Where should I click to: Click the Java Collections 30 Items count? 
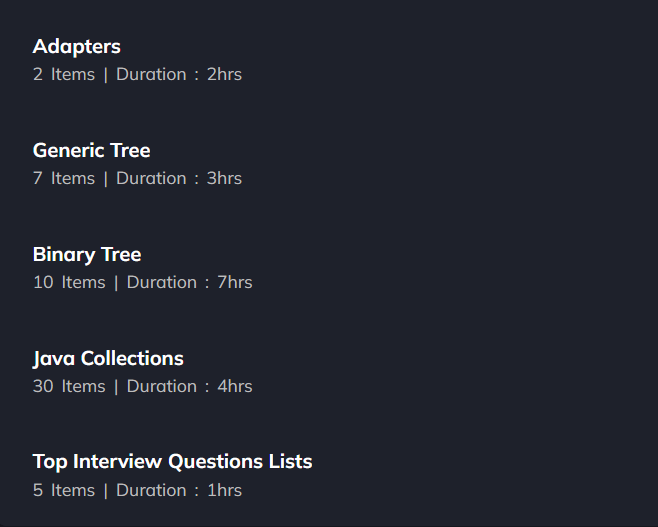[x=69, y=386]
